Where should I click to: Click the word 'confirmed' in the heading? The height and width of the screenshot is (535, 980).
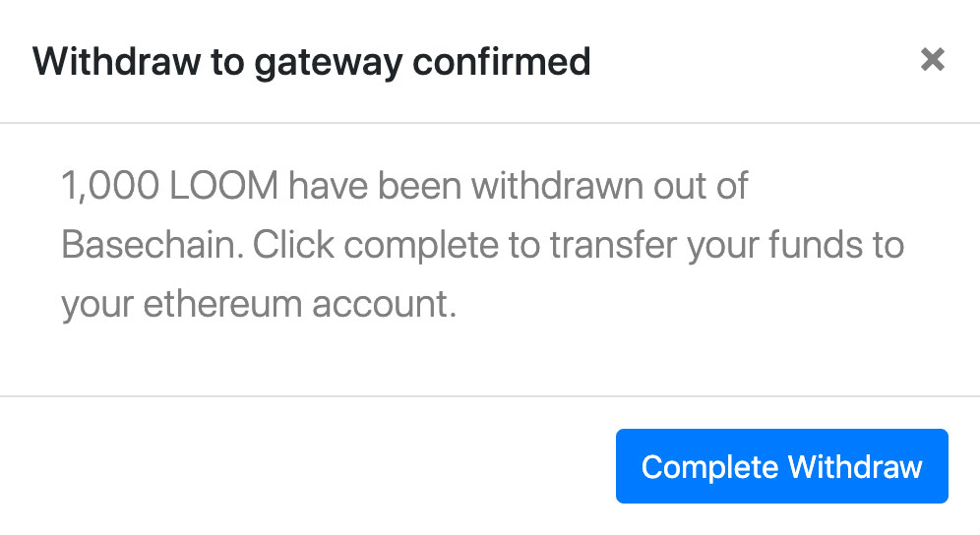click(x=502, y=61)
